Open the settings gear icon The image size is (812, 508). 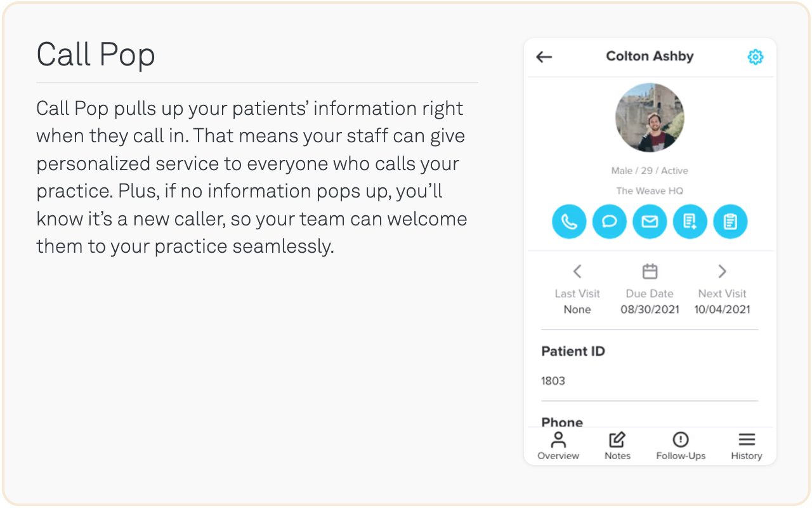pyautogui.click(x=755, y=57)
